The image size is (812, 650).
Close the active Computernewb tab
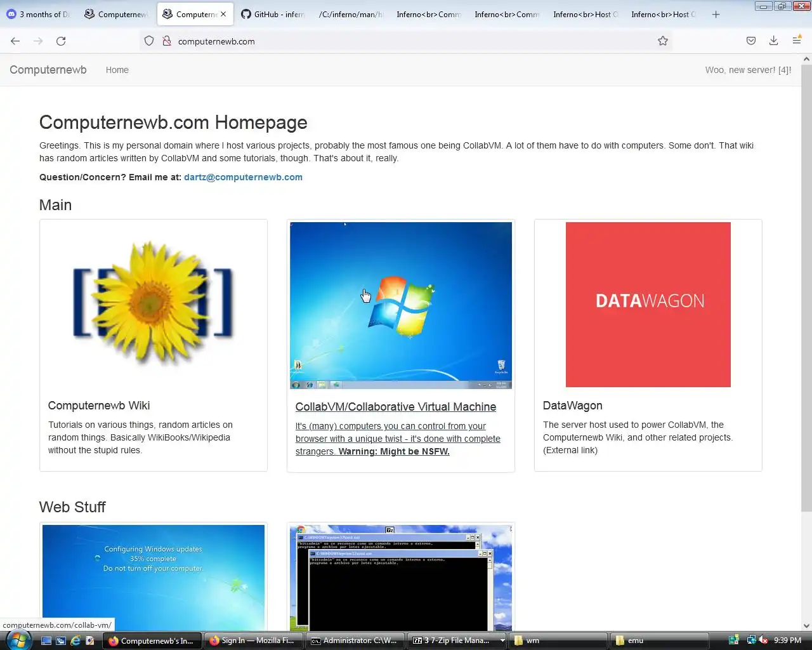click(223, 14)
